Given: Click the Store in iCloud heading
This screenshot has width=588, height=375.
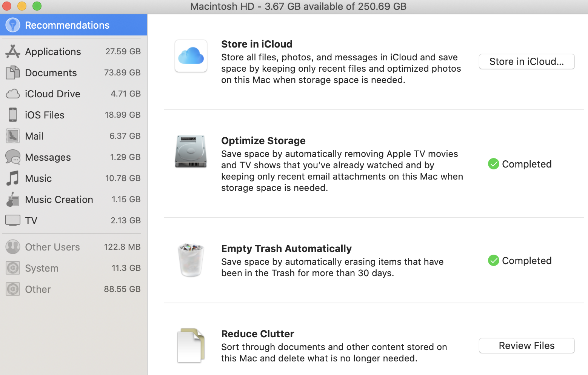Looking at the screenshot, I should (257, 44).
